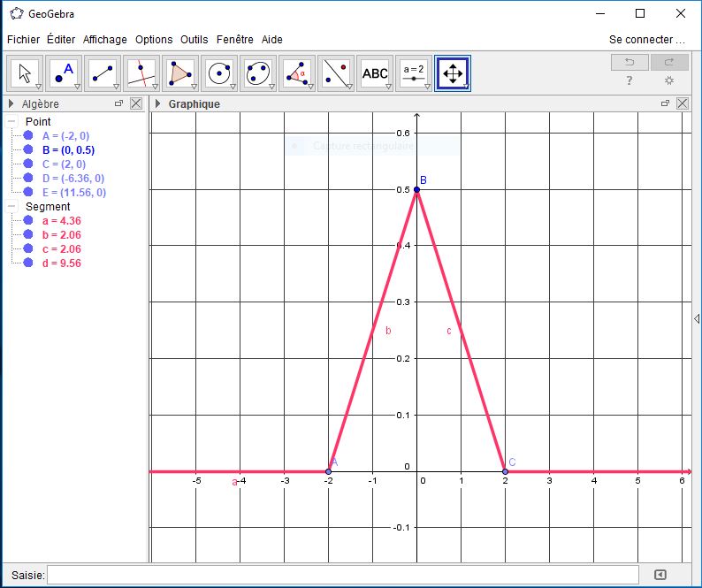Open the Point tool dropdown arrow
The width and height of the screenshot is (702, 588).
[x=77, y=87]
